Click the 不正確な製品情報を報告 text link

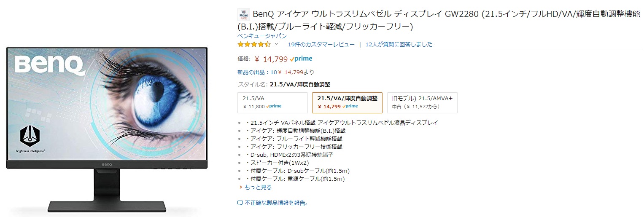click(277, 203)
